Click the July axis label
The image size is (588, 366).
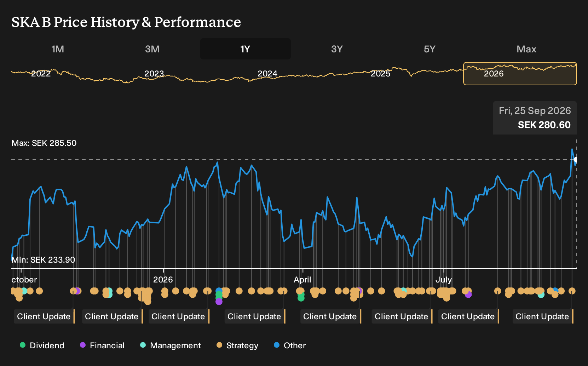(x=444, y=280)
